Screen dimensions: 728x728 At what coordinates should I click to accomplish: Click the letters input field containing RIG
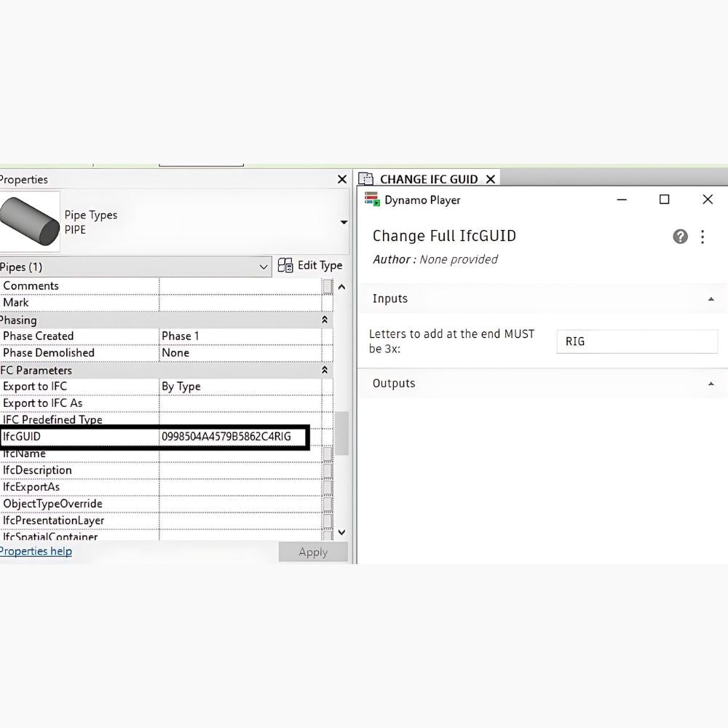click(x=637, y=341)
